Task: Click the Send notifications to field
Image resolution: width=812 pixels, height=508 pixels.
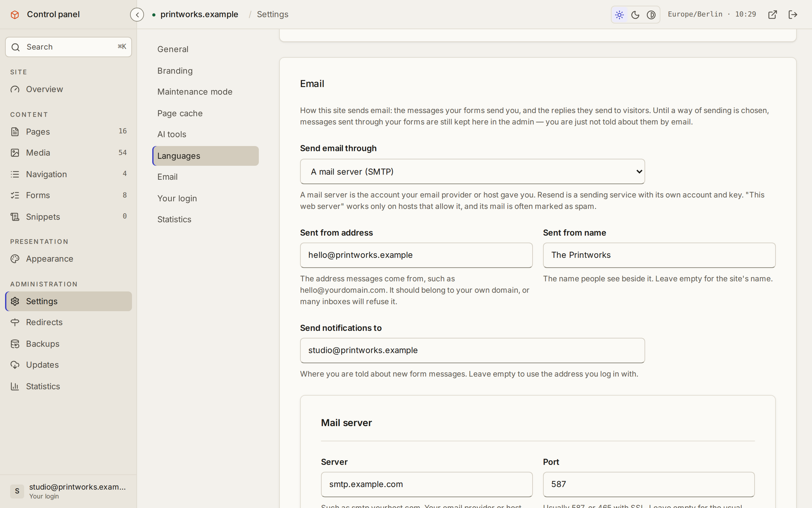Action: [x=472, y=350]
